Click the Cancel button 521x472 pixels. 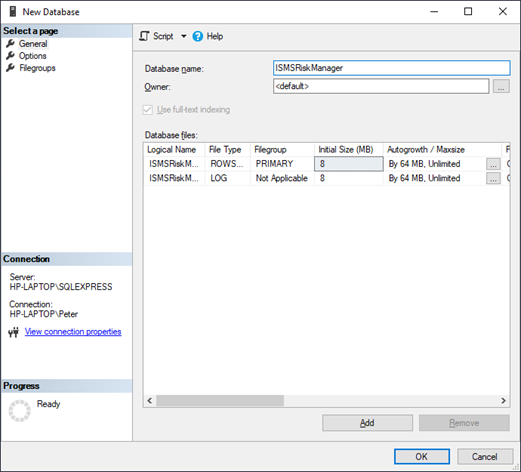[485, 456]
